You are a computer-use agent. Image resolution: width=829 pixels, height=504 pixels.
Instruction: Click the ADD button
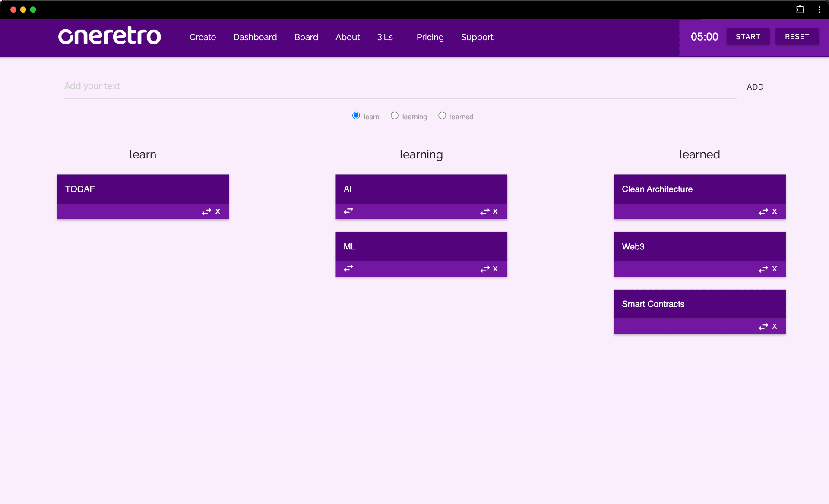click(755, 87)
